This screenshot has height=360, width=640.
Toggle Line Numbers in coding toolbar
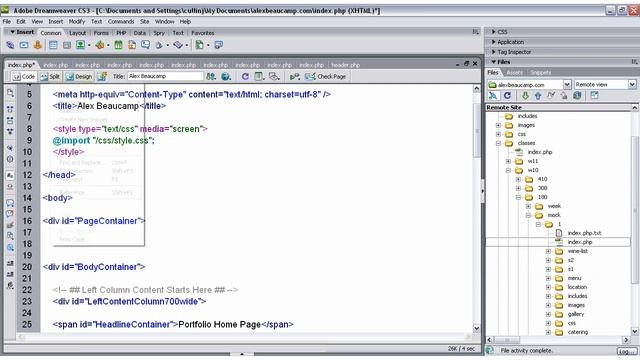tap(10, 175)
